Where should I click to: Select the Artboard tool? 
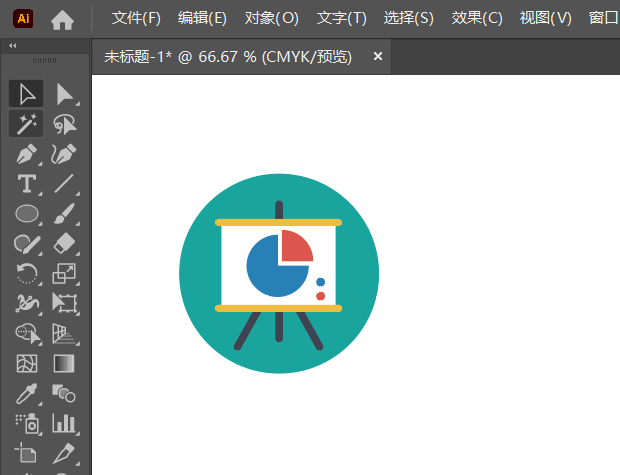pyautogui.click(x=26, y=453)
